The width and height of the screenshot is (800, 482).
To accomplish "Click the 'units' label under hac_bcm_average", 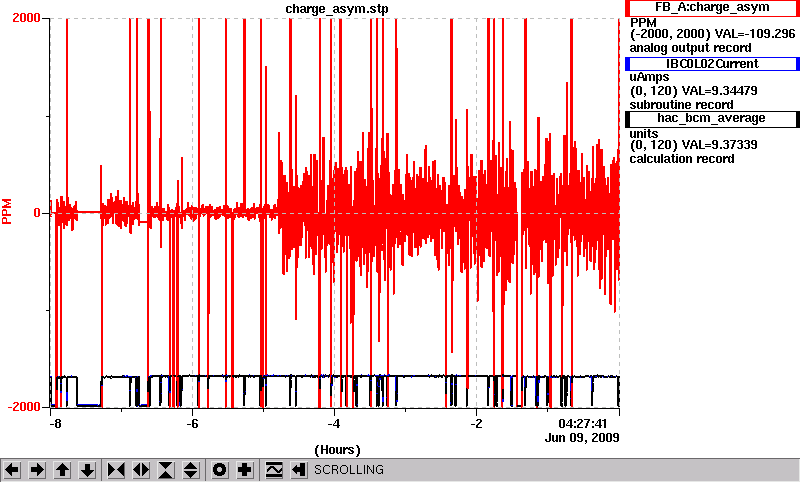I will tap(644, 134).
